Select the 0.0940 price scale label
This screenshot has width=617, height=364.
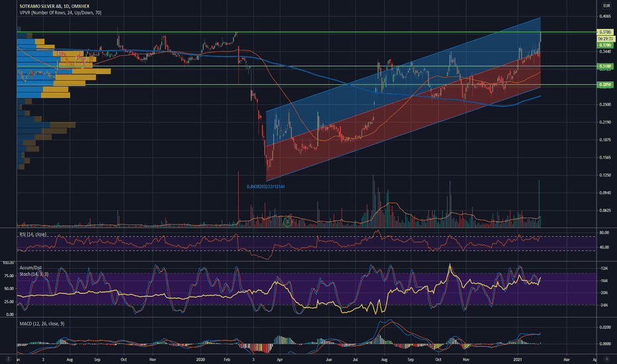(605, 193)
